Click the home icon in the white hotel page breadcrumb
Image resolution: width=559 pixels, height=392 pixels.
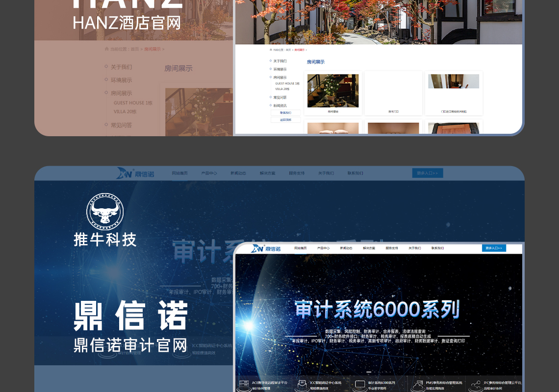[271, 50]
